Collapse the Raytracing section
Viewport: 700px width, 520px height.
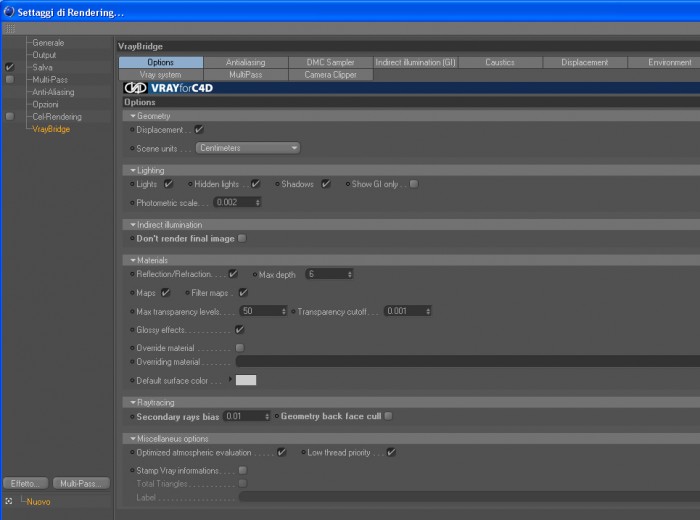133,402
